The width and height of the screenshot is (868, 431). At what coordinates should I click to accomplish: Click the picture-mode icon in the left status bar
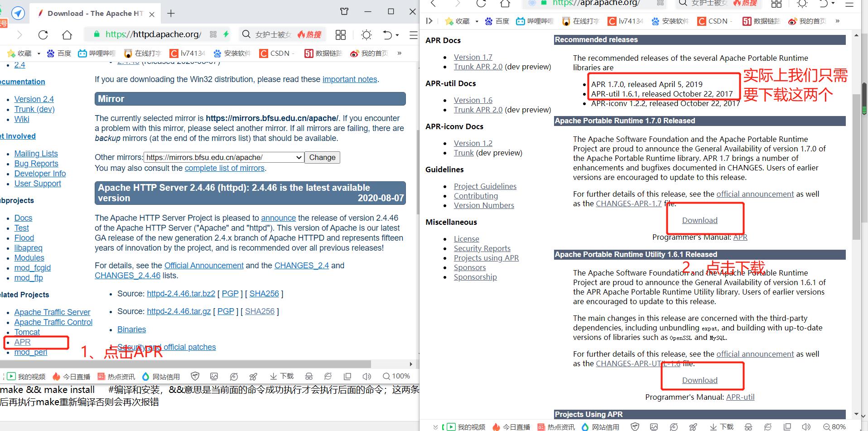coord(214,376)
